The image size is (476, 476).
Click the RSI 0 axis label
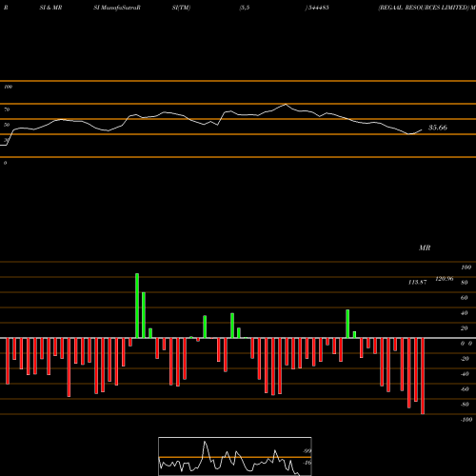[x=5, y=163]
